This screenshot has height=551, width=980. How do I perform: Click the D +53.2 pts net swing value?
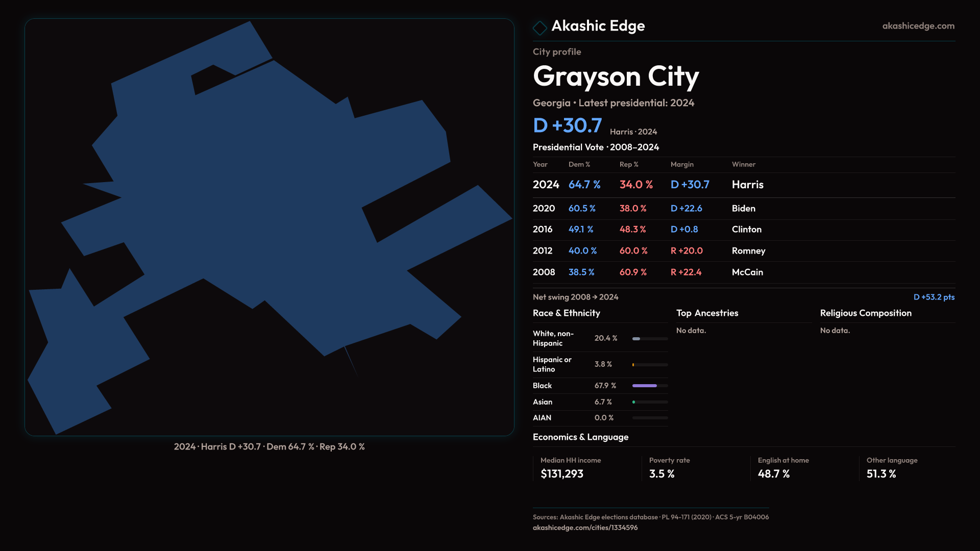(x=934, y=297)
